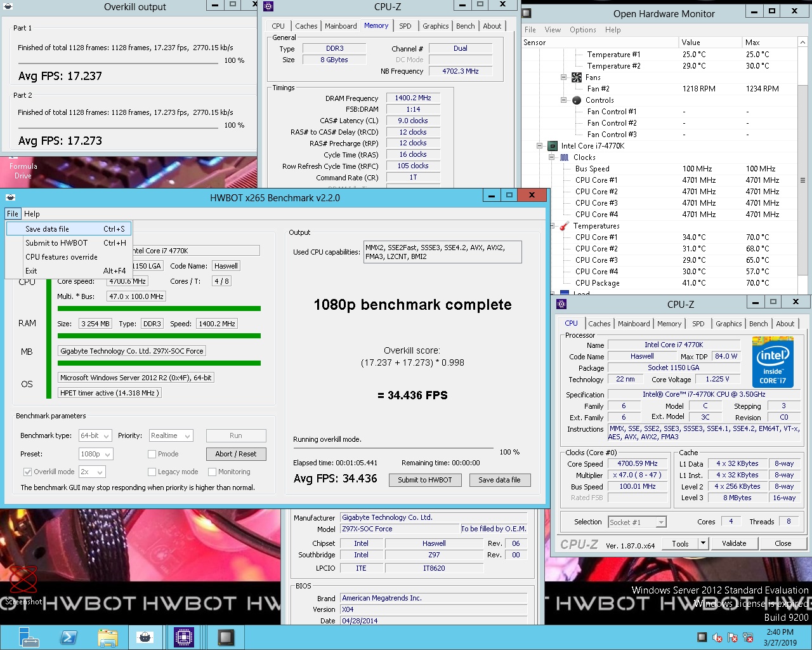Open the CPU-Z Socket #1 selection dropdown
The width and height of the screenshot is (812, 650).
637,522
